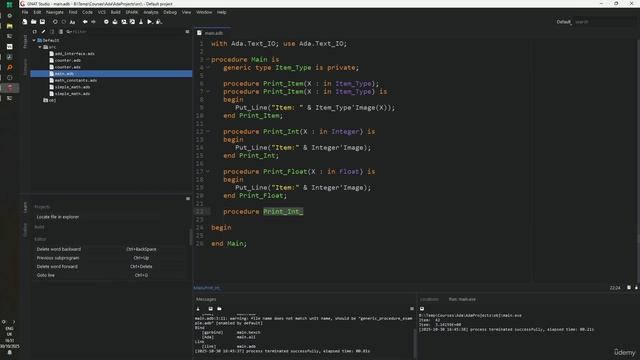640x360 pixels.
Task: Fold Print_Item body at line 7
Action: click(x=208, y=91)
